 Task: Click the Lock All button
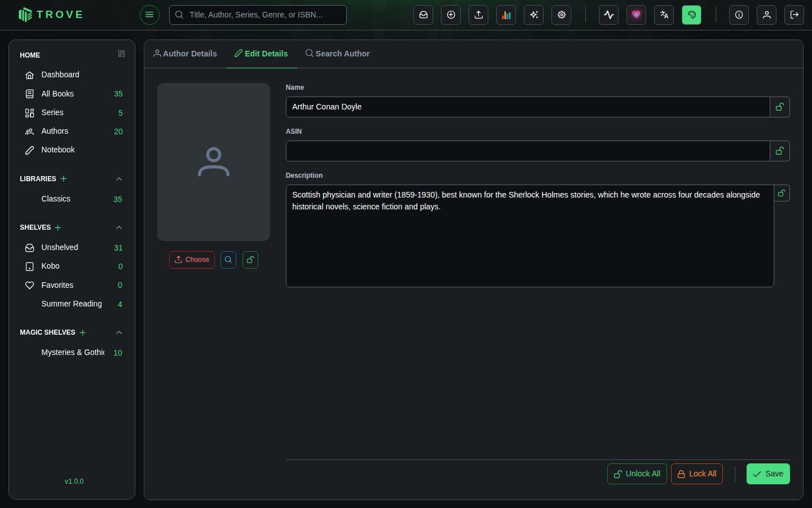697,474
